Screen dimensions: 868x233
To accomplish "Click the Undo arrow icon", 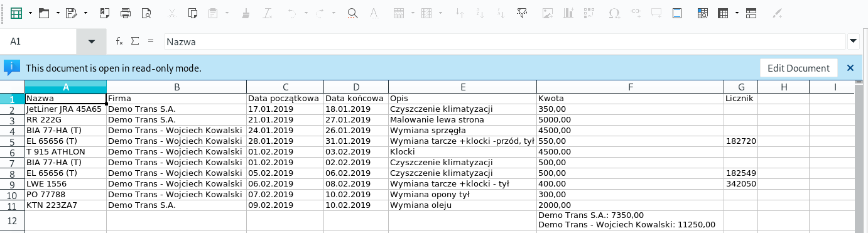I will pos(292,13).
